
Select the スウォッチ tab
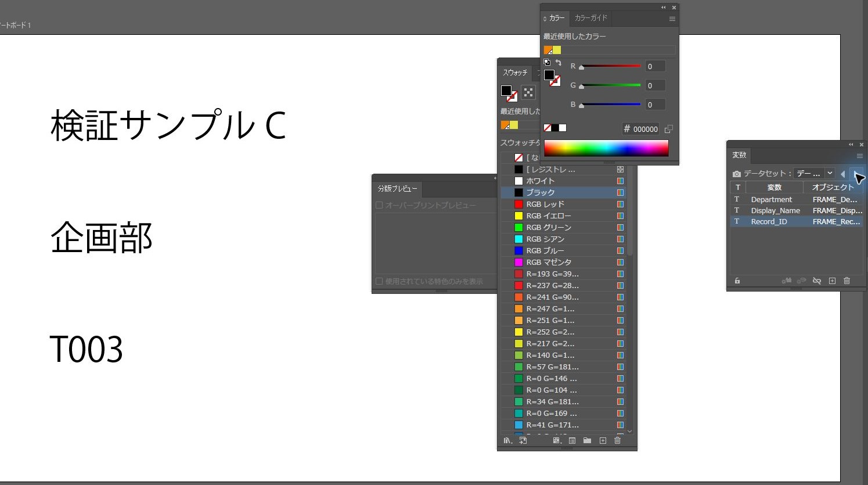515,73
